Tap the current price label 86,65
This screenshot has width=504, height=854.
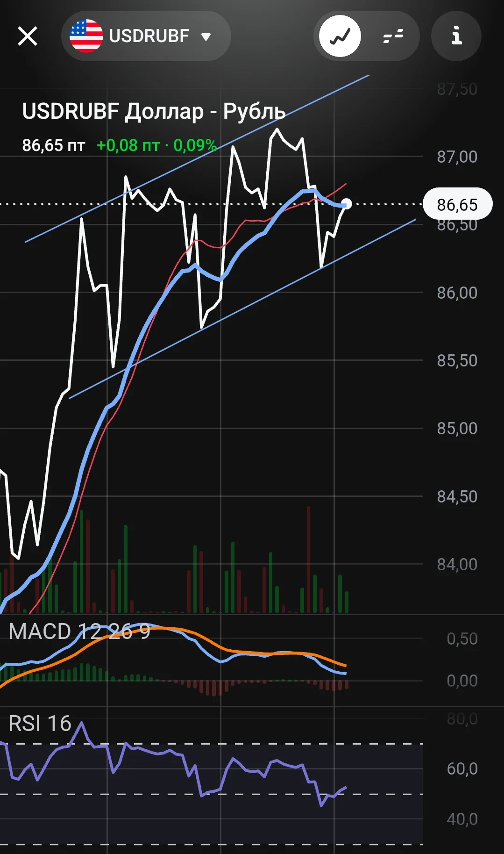click(457, 204)
